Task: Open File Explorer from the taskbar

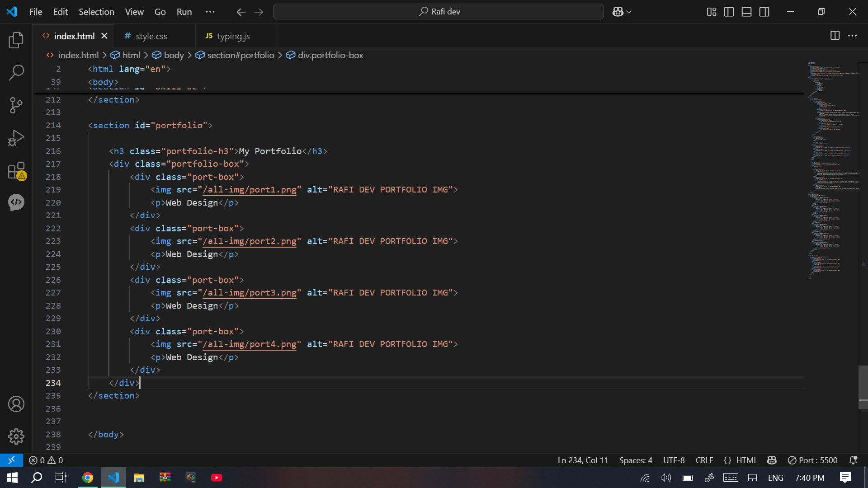Action: click(139, 478)
